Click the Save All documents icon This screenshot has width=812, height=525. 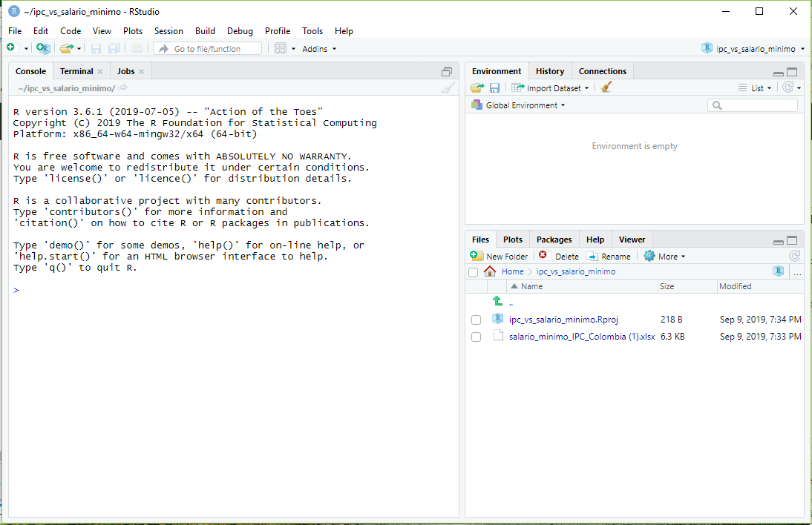114,49
